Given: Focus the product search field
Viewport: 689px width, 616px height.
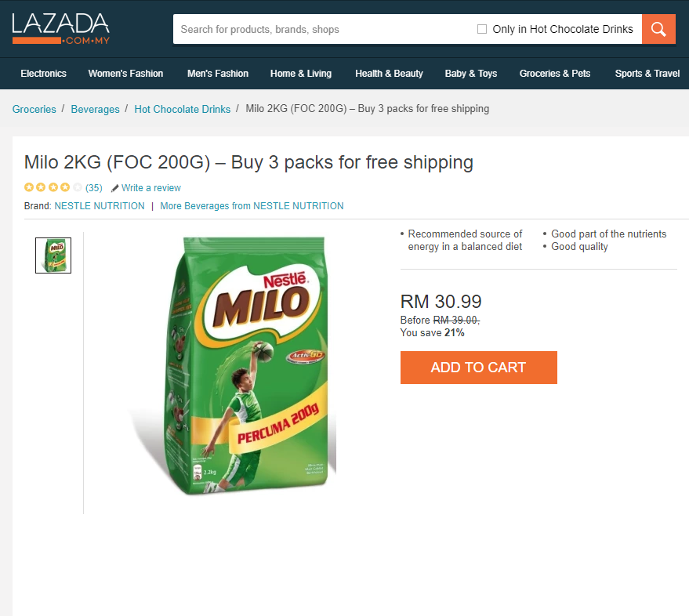Looking at the screenshot, I should 321,30.
